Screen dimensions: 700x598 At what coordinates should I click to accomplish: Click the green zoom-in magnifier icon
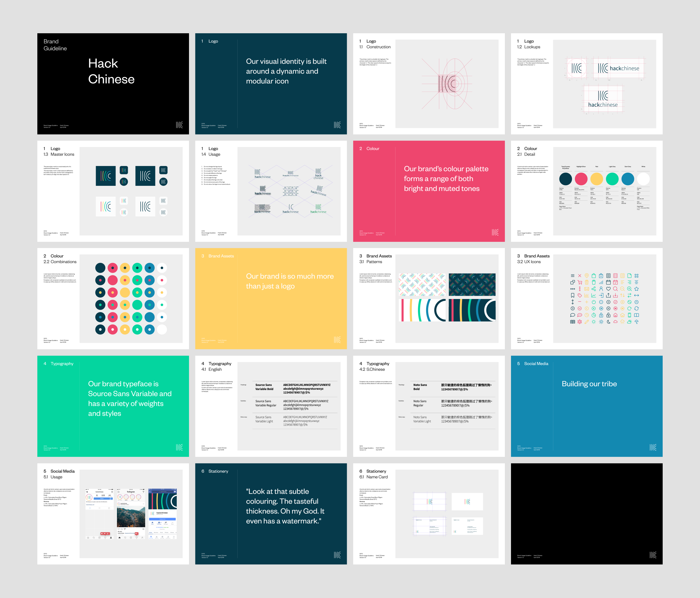pyautogui.click(x=629, y=289)
